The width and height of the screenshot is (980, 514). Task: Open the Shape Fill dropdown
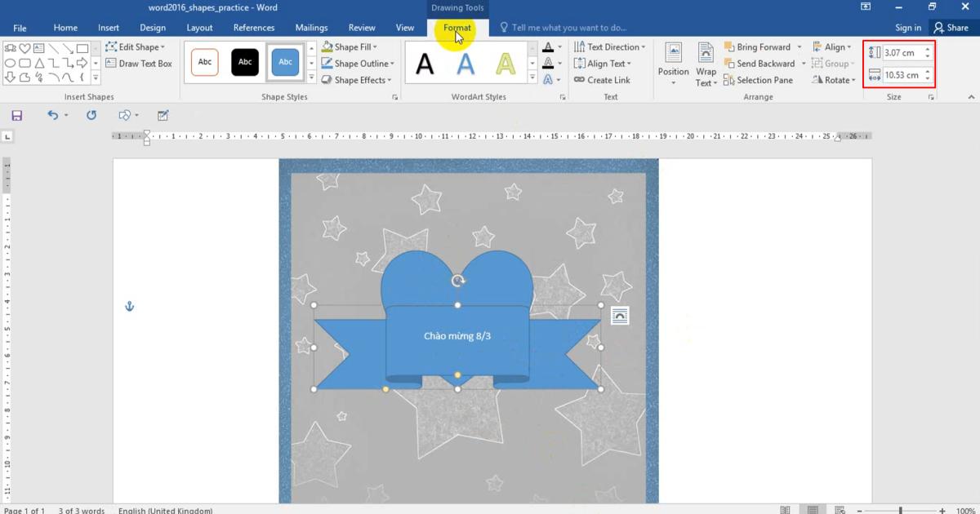350,47
